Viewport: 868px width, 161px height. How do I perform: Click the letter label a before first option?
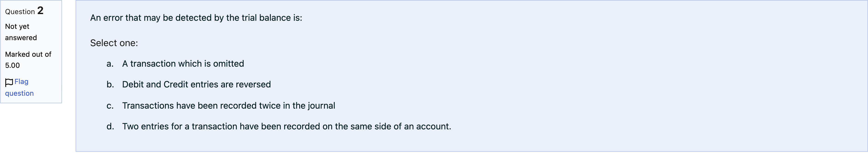(x=110, y=63)
